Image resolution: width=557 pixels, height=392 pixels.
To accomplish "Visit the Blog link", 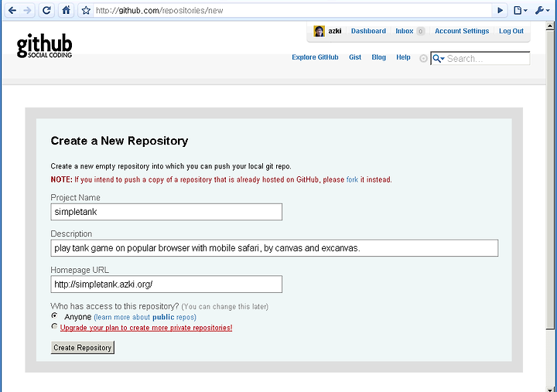I will click(x=378, y=57).
